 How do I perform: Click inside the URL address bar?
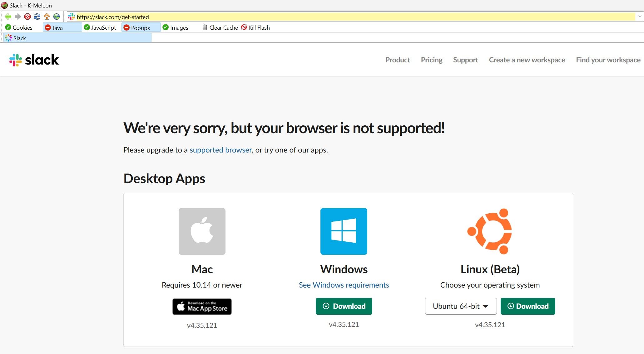click(187, 17)
